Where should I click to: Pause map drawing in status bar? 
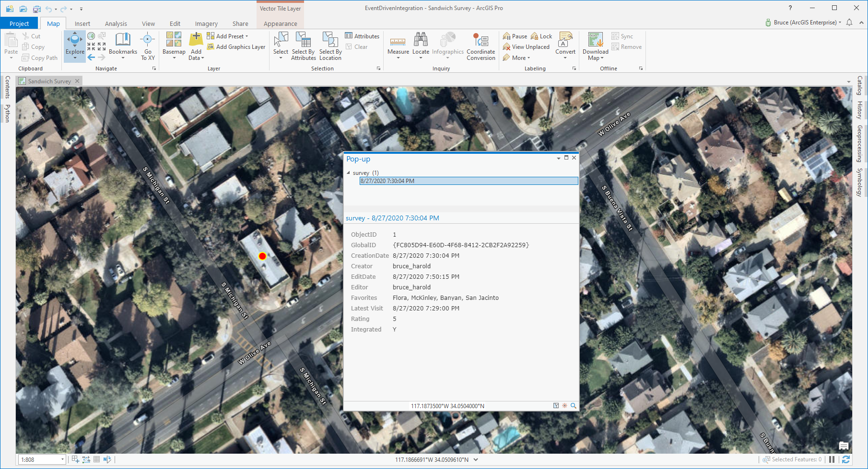coord(832,459)
